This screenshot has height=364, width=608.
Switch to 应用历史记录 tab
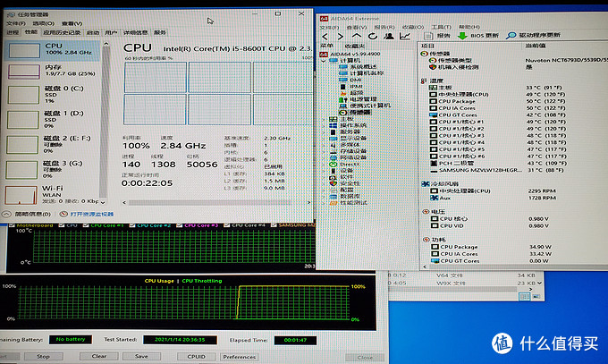[x=62, y=32]
